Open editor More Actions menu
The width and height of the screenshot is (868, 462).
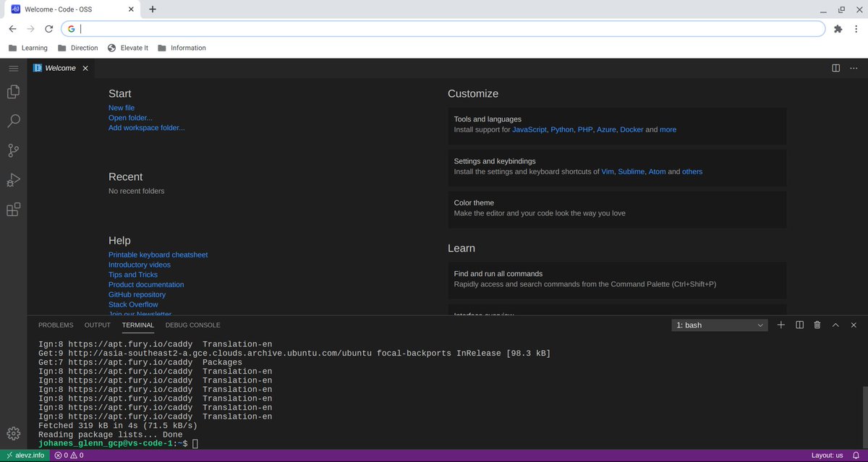tap(854, 68)
